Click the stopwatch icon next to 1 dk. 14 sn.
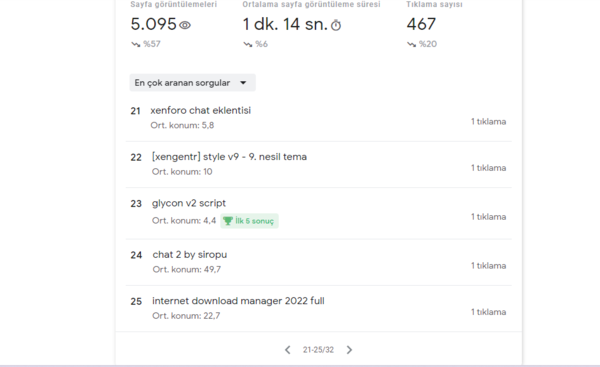600x367 pixels. 336,25
